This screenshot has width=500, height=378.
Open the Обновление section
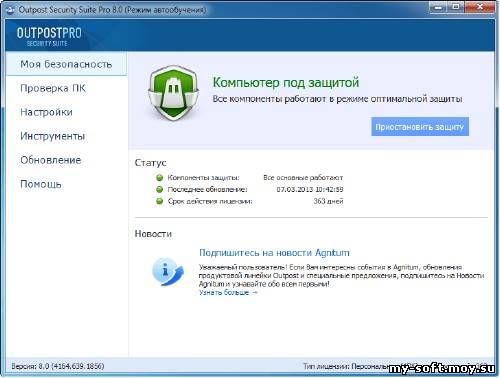click(x=51, y=160)
